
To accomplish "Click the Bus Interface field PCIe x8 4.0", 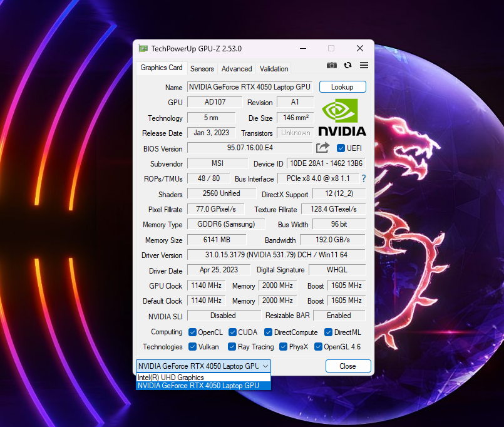I will pos(318,178).
